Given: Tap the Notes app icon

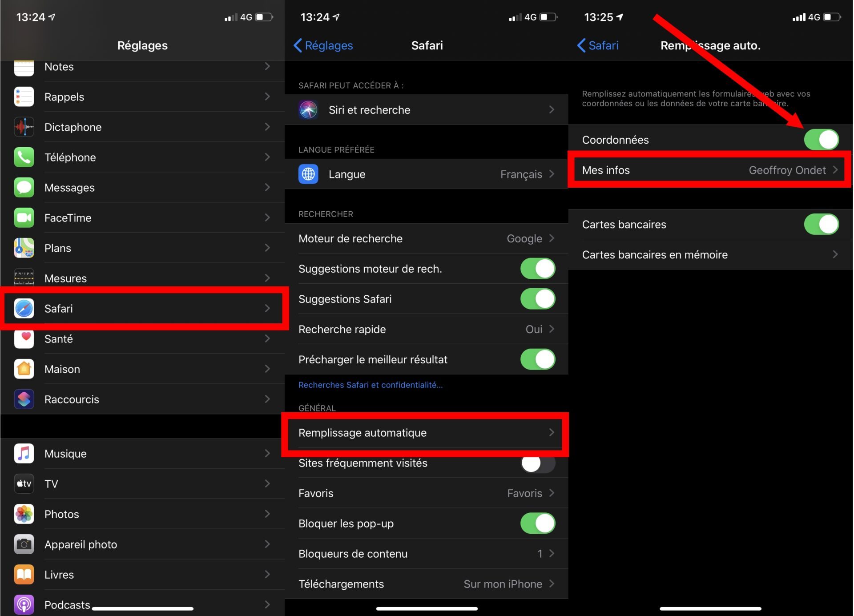Looking at the screenshot, I should pos(24,68).
